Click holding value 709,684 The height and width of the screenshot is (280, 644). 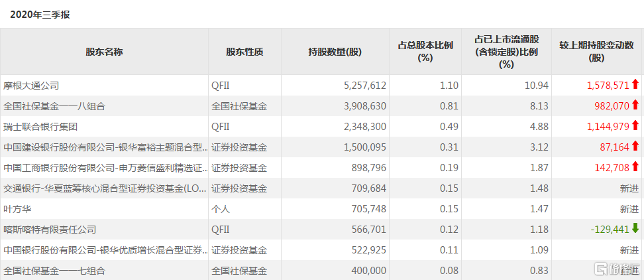point(369,188)
